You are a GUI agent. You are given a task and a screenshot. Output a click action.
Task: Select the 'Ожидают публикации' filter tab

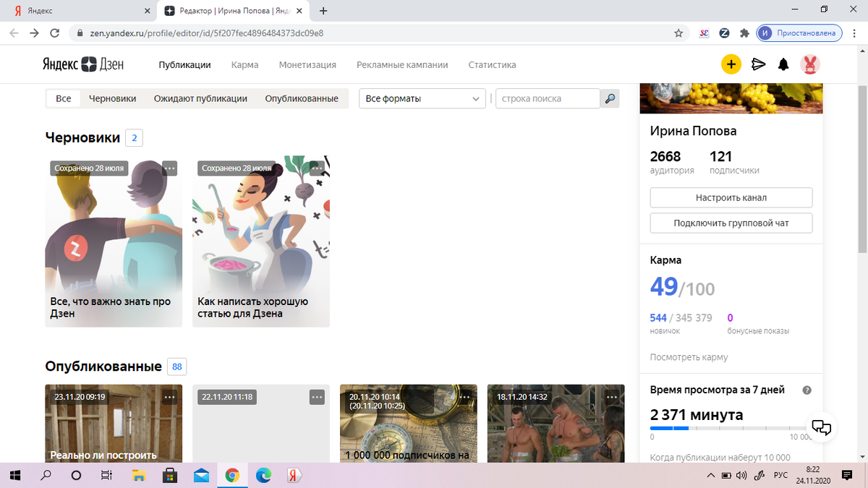[x=200, y=98]
